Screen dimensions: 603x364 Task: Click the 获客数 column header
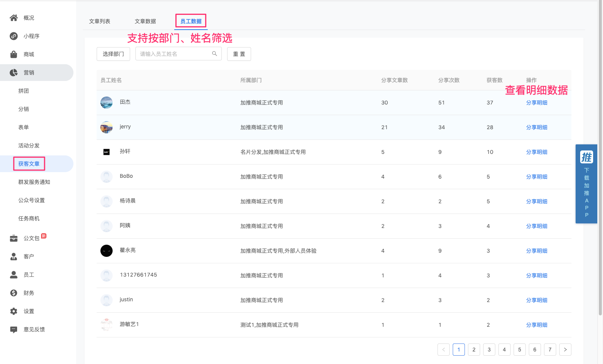coord(495,80)
